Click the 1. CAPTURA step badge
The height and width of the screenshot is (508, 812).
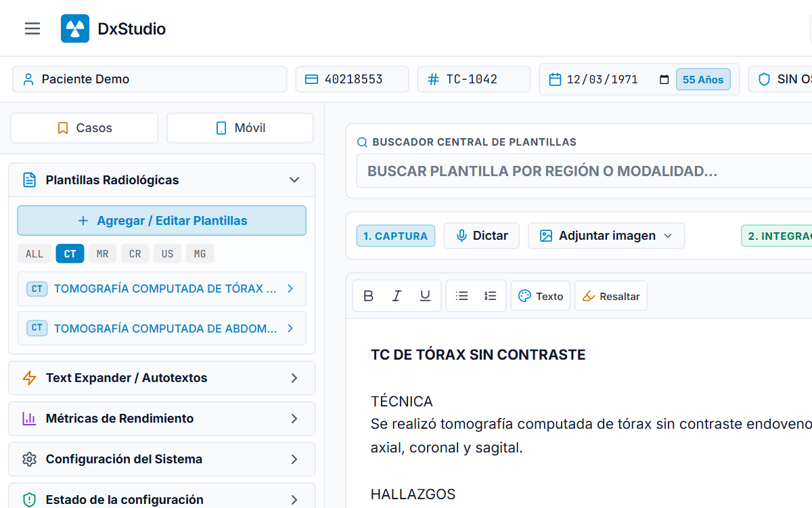396,236
